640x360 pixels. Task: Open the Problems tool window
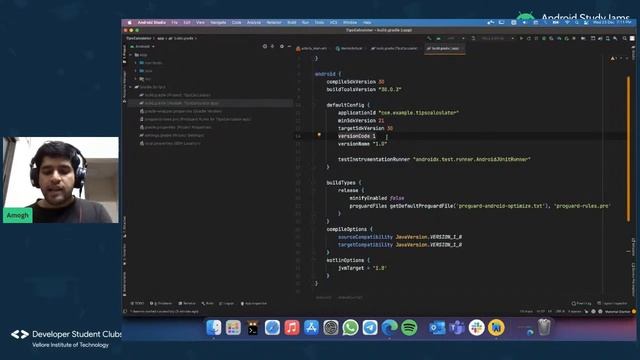[x=161, y=303]
